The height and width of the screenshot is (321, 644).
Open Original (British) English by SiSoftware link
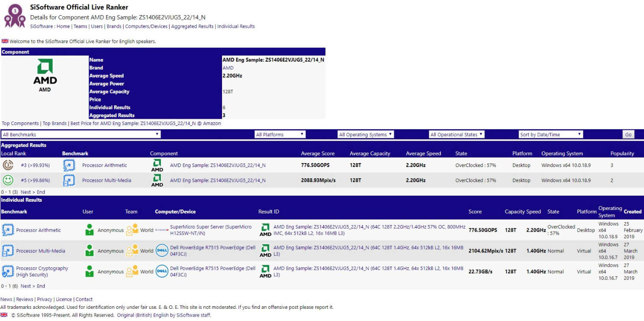click(164, 315)
